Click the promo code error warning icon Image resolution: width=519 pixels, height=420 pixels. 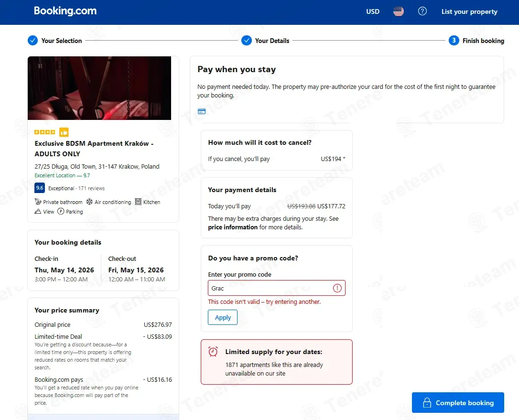(x=337, y=288)
